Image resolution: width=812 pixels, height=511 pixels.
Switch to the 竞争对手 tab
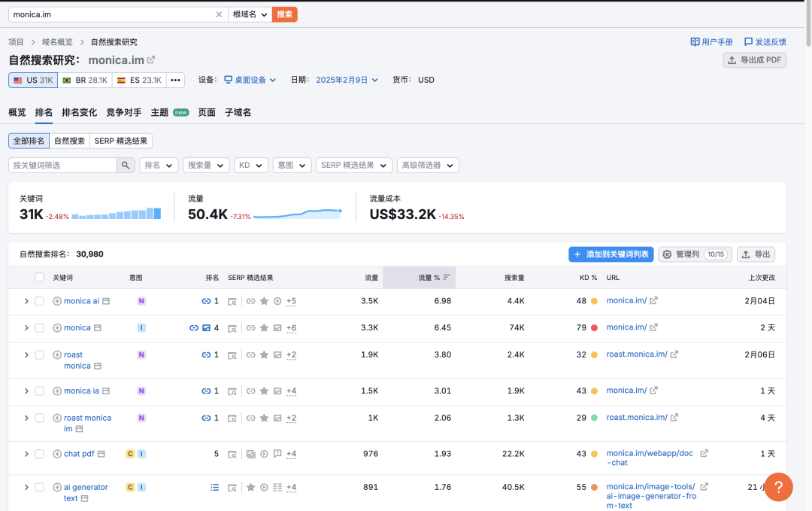[123, 112]
